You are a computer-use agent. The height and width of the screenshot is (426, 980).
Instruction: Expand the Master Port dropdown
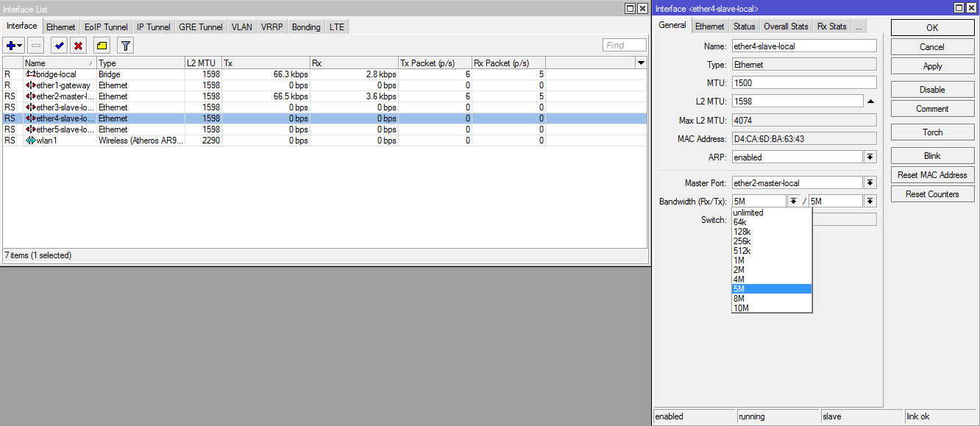point(870,182)
